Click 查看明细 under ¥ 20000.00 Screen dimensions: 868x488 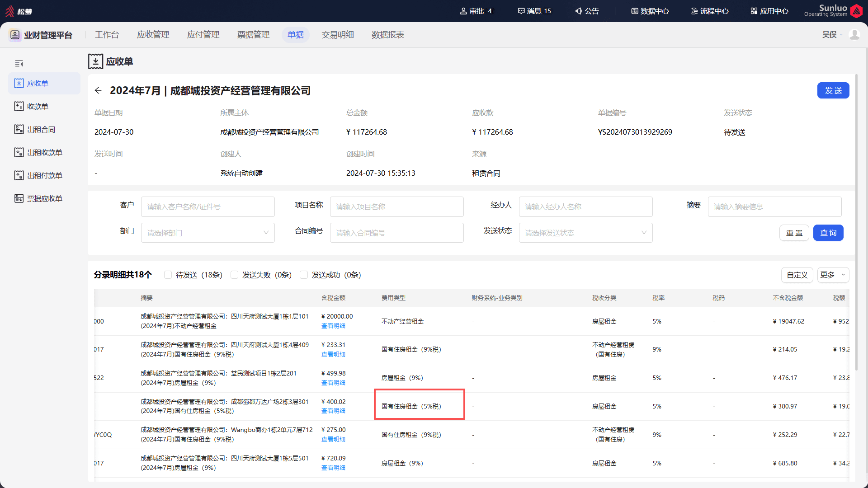333,326
